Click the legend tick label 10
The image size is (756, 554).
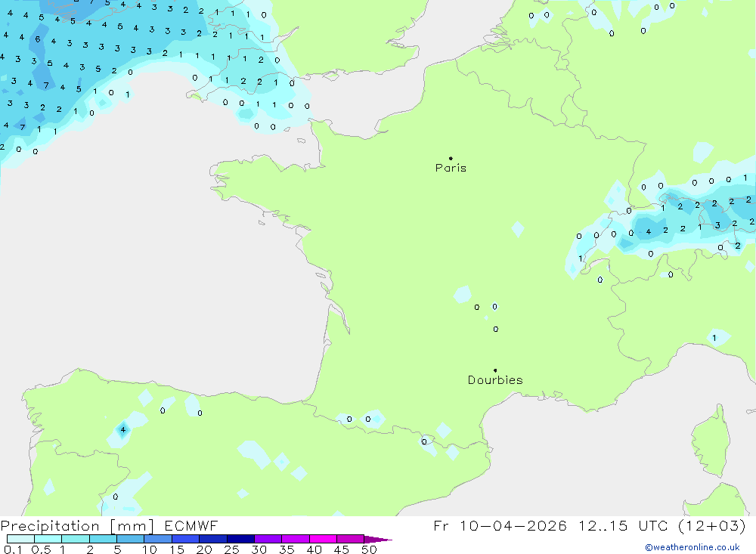tap(150, 549)
